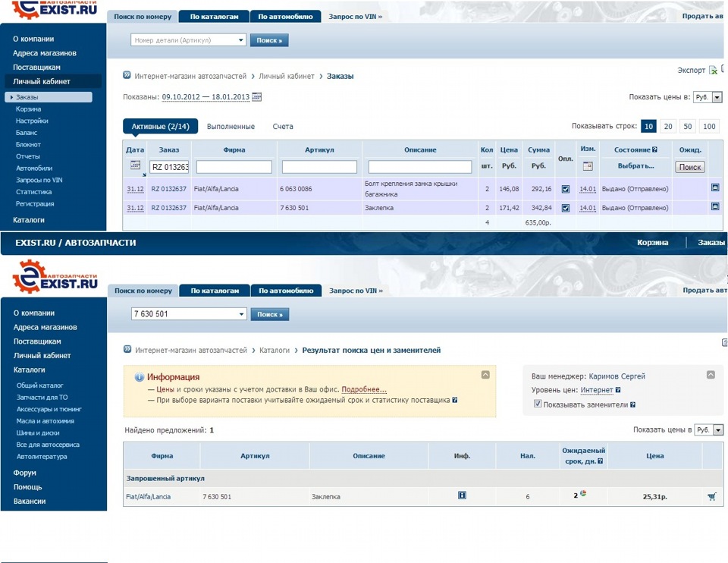Click the Excel export icon beside Экспорт
728x563 pixels.
point(713,71)
